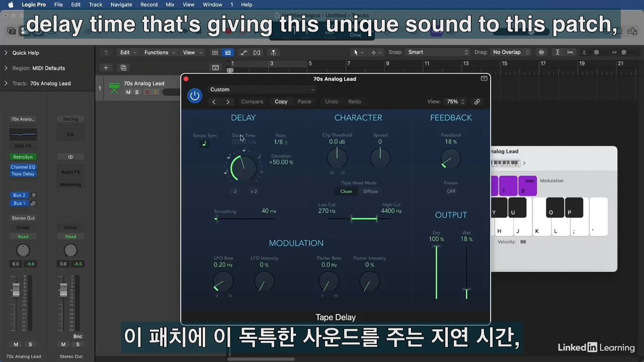Click the plug-in window expand icon
Image resolution: width=644 pixels, height=362 pixels.
[x=484, y=78]
